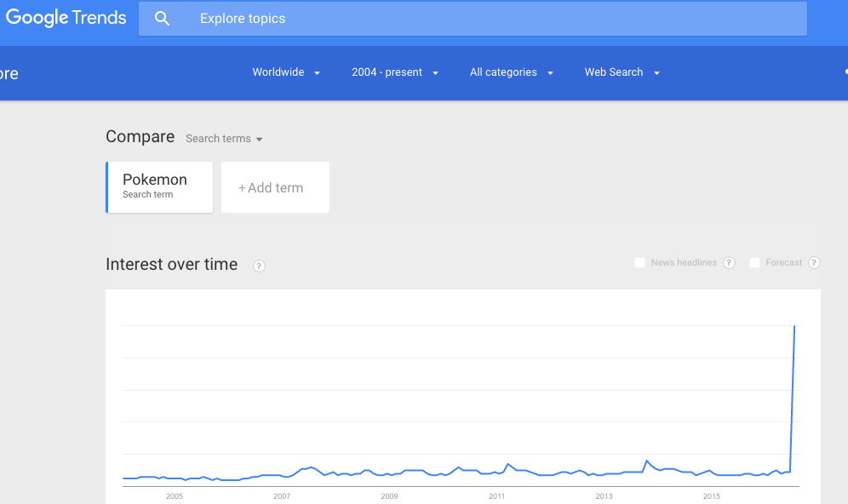Viewport: 848px width, 504px height.
Task: Click the 2011 axis label
Action: coord(496,495)
